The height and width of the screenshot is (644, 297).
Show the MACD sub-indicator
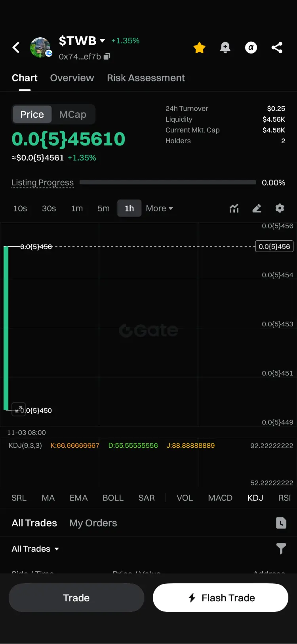pos(220,498)
